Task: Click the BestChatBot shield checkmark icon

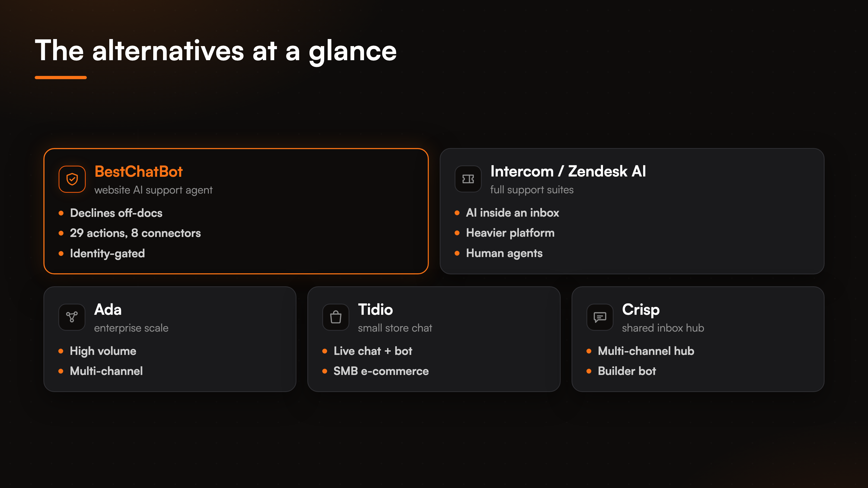Action: point(72,179)
